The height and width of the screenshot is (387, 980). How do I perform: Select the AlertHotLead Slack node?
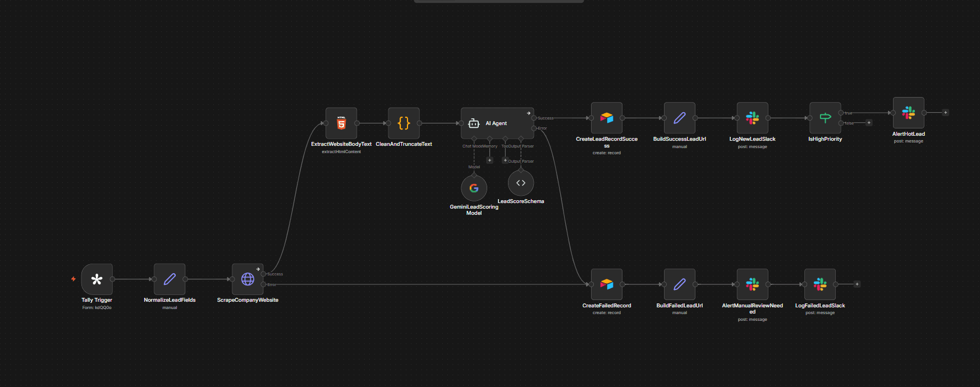click(x=908, y=113)
